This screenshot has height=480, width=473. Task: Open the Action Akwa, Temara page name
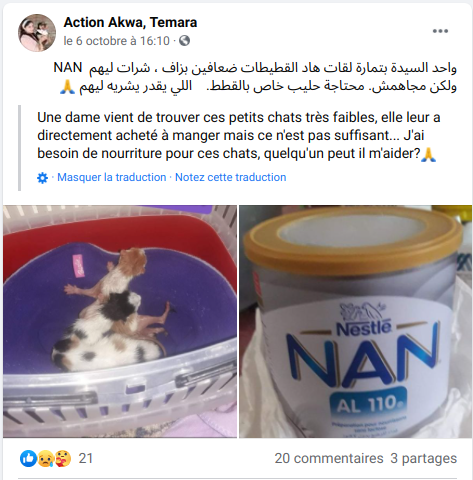pos(130,22)
